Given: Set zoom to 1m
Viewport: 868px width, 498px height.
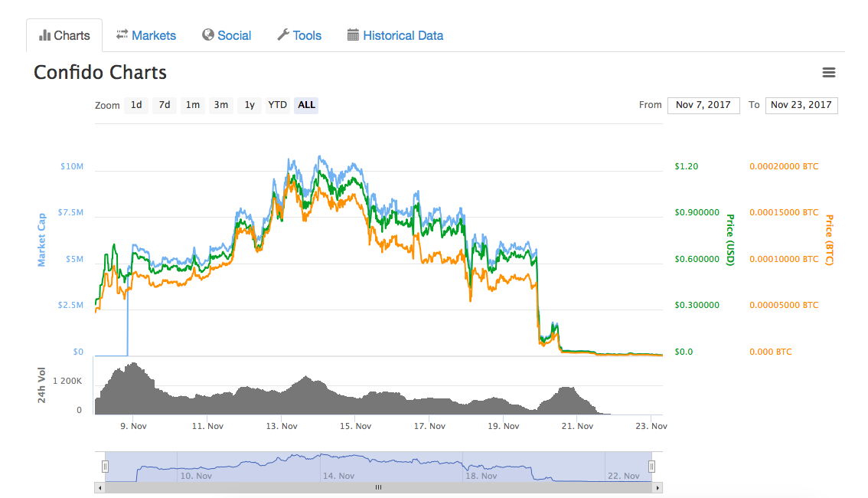Looking at the screenshot, I should (193, 105).
